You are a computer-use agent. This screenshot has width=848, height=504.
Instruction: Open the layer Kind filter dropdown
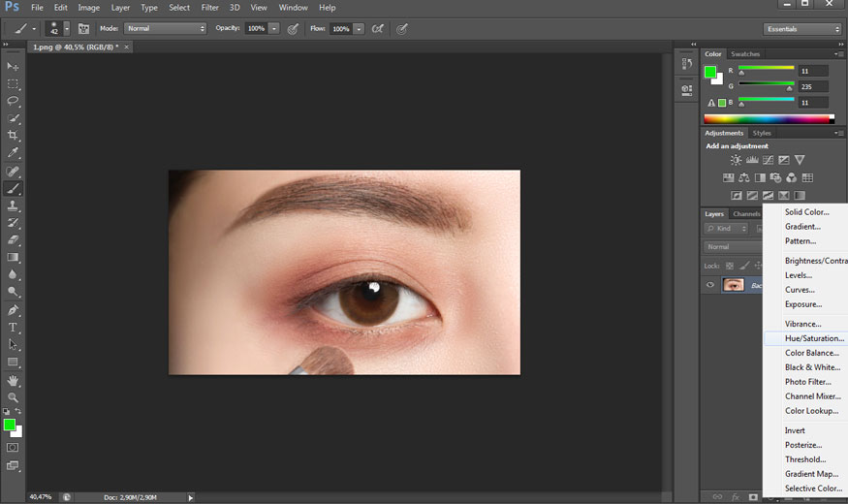pyautogui.click(x=726, y=229)
